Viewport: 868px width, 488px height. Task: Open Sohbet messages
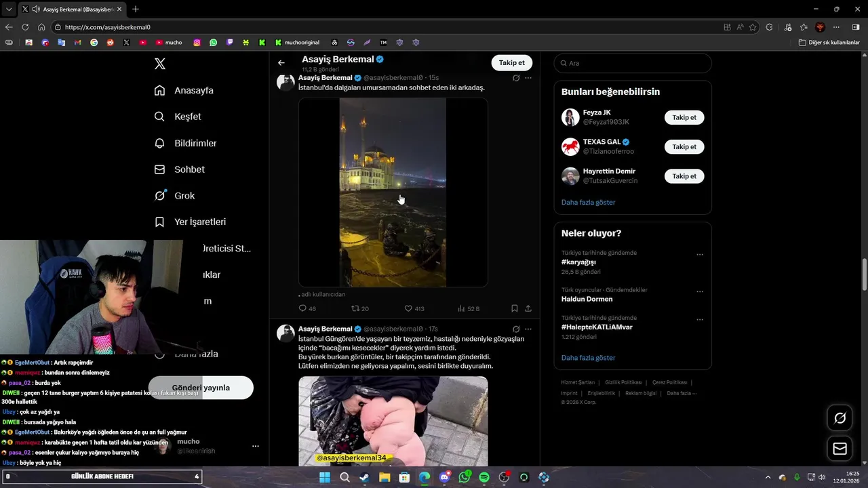click(x=179, y=169)
